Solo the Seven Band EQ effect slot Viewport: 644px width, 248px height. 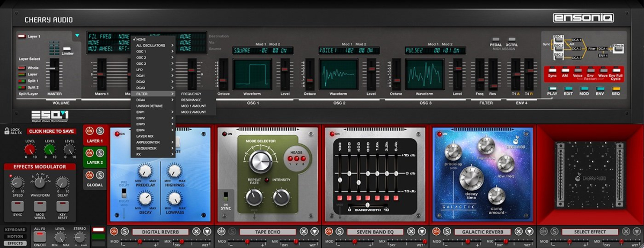(339, 231)
